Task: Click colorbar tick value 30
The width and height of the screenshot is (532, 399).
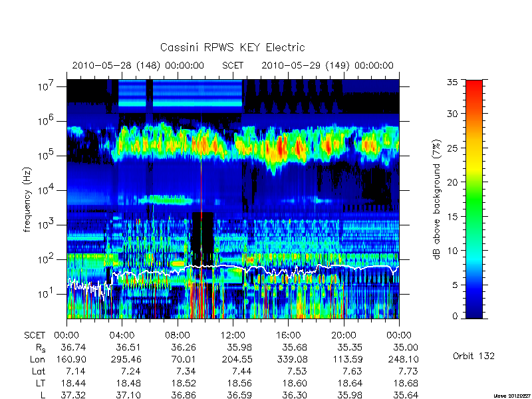Action: [x=452, y=114]
